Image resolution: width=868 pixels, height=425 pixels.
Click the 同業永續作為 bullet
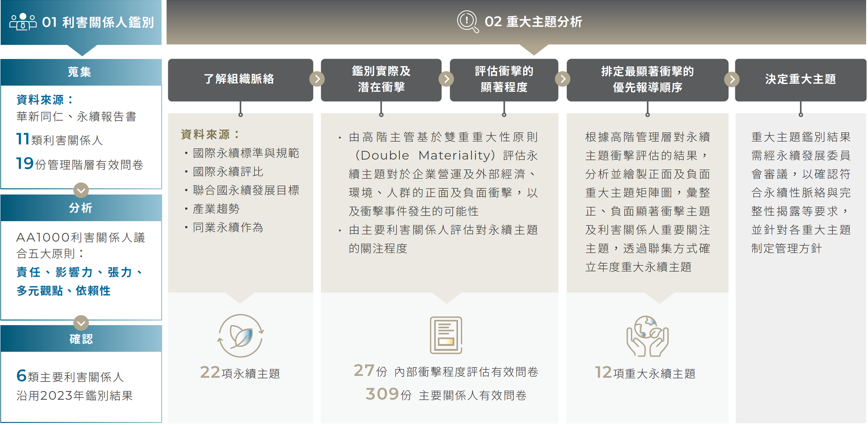pos(224,227)
